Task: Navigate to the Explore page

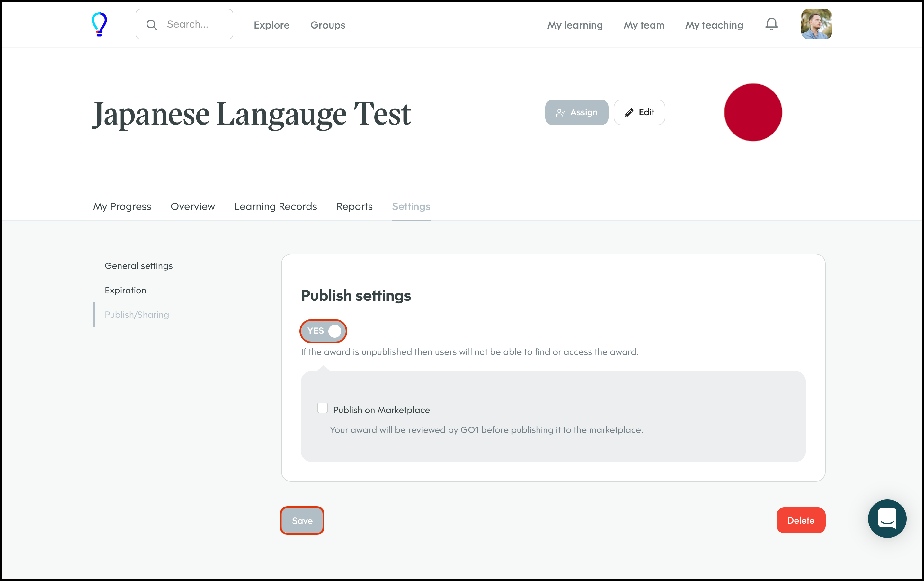Action: 271,25
